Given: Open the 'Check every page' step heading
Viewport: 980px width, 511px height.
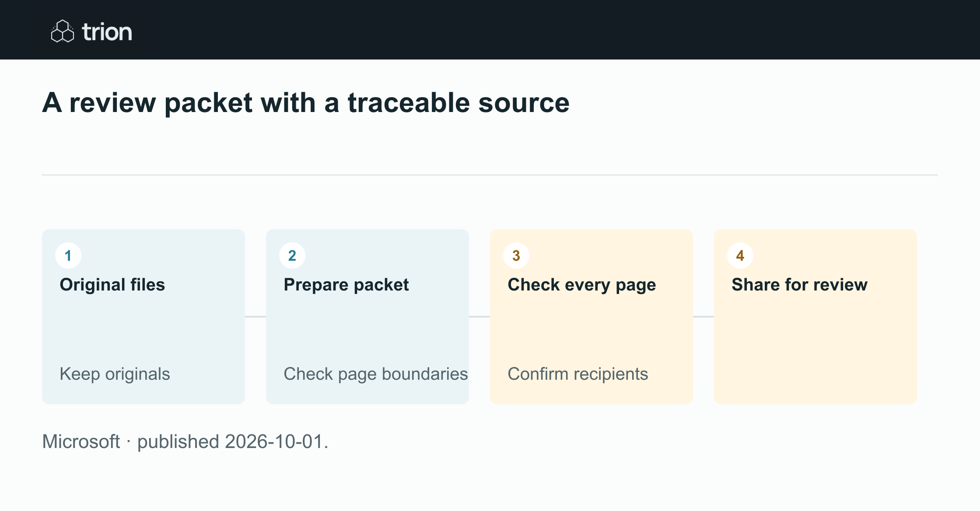Looking at the screenshot, I should (582, 285).
